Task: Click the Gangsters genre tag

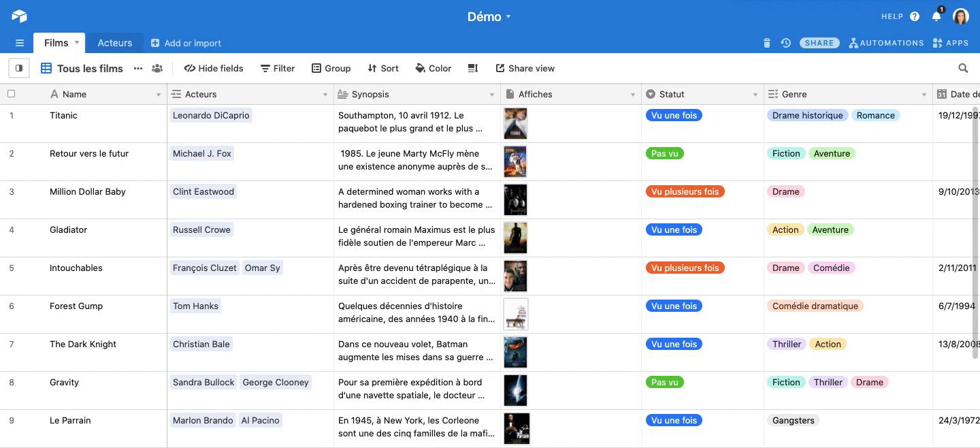Action: pos(794,421)
